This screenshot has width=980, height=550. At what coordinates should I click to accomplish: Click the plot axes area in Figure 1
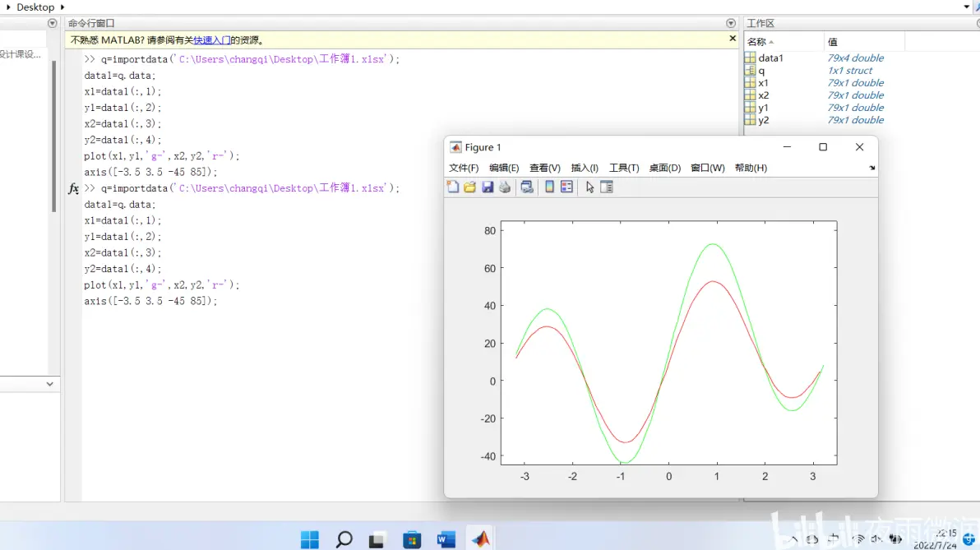pyautogui.click(x=668, y=343)
